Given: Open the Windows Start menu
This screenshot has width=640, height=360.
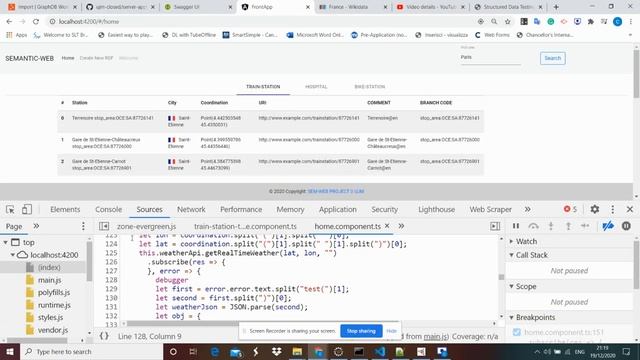Looking at the screenshot, I should coord(9,351).
